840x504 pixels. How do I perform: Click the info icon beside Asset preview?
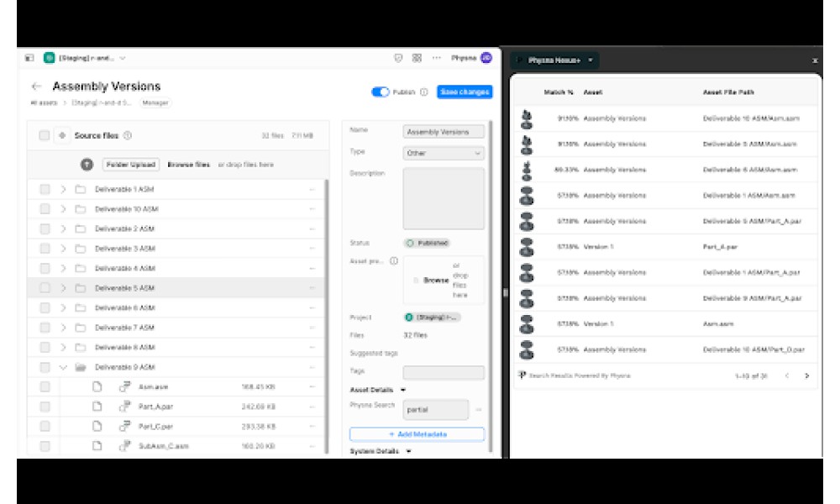click(394, 261)
